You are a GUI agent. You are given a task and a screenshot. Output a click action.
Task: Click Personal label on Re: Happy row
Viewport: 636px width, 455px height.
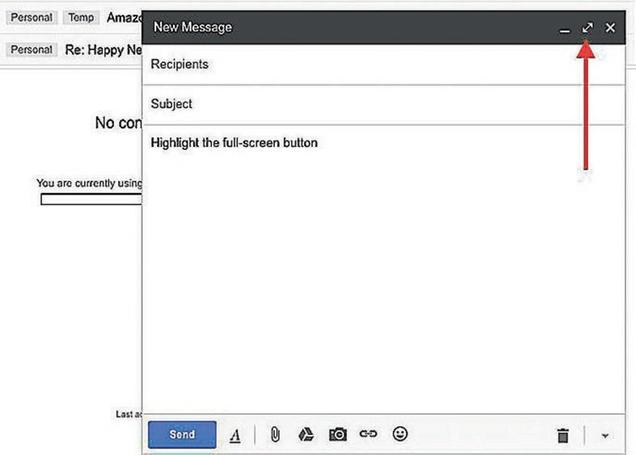[x=32, y=49]
